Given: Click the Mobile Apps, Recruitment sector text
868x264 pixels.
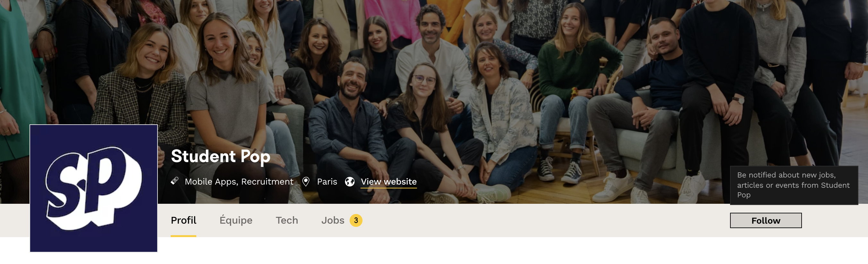Looking at the screenshot, I should (239, 181).
